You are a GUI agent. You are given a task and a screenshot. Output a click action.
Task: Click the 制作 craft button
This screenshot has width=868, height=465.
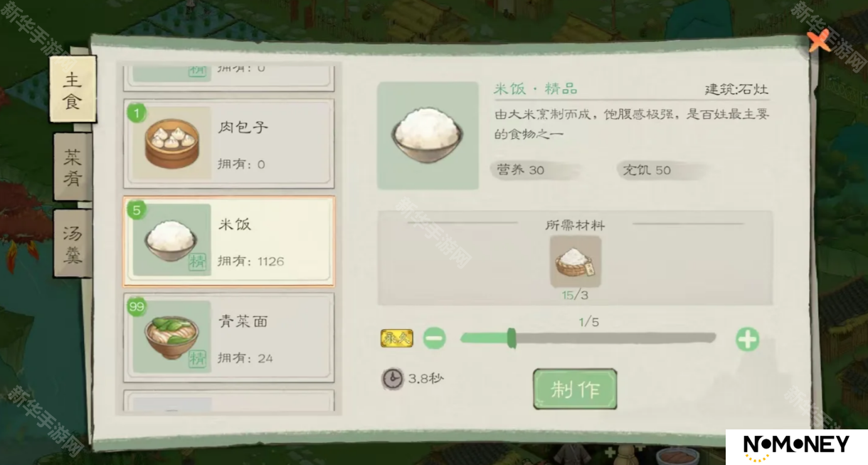(575, 389)
